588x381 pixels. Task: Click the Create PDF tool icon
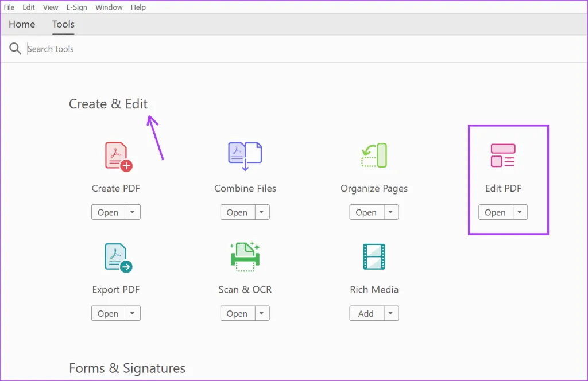tap(118, 156)
